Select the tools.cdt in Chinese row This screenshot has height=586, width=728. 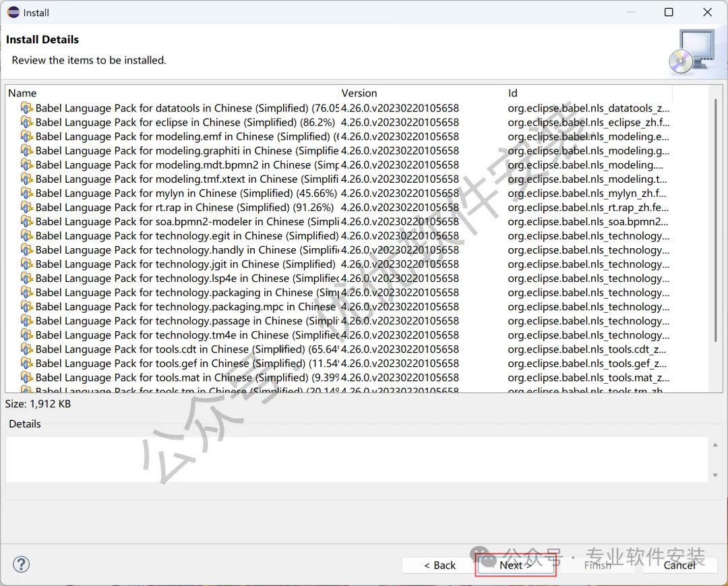click(x=187, y=349)
